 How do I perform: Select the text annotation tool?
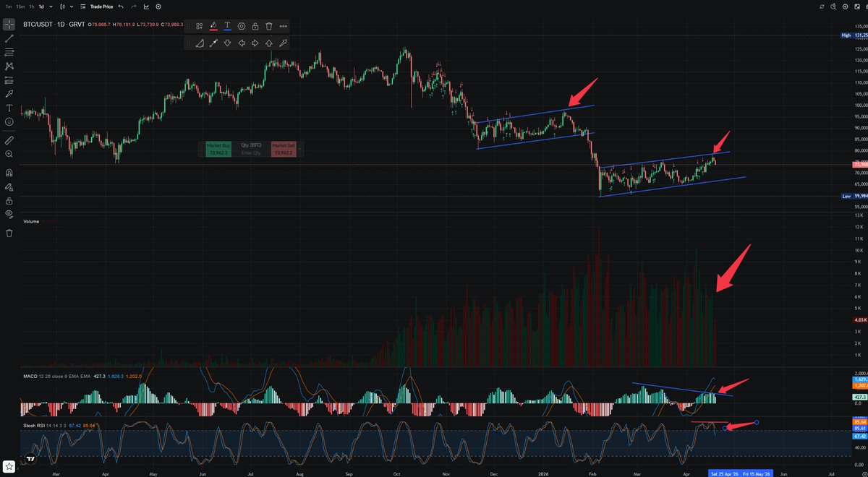point(8,108)
